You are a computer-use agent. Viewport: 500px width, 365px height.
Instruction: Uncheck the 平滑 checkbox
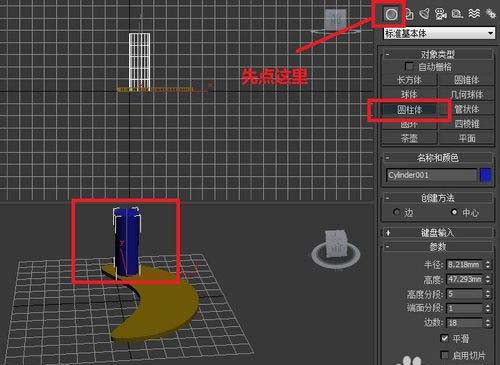[444, 338]
